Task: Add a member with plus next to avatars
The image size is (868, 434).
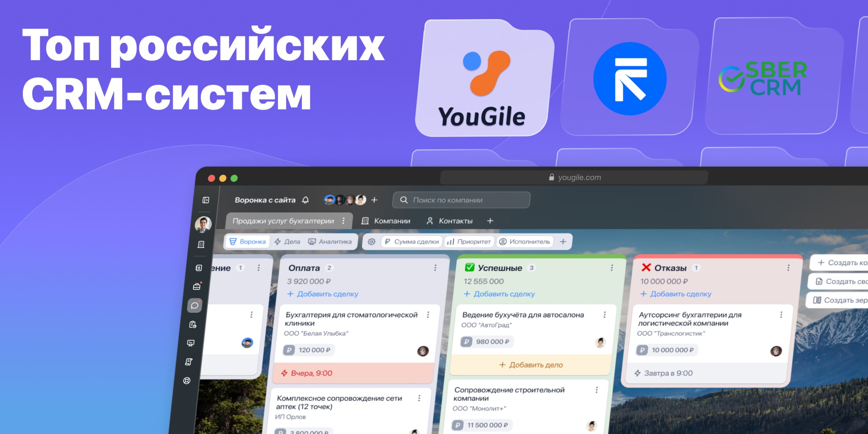Action: click(x=374, y=200)
